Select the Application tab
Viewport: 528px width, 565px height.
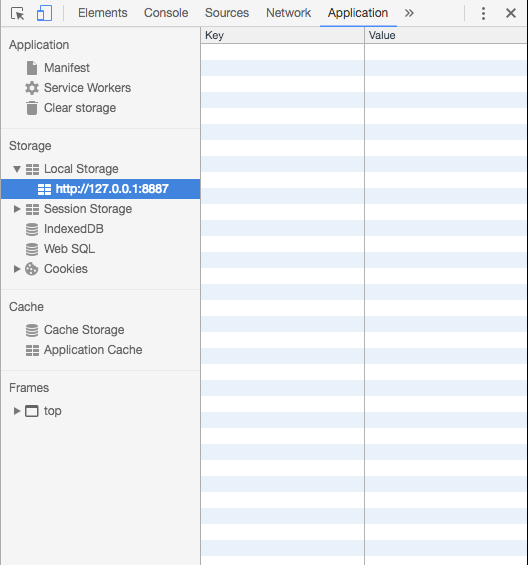pyautogui.click(x=358, y=13)
